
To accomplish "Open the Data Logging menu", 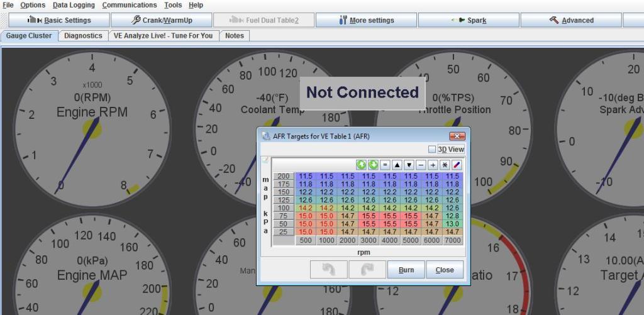I will pyautogui.click(x=74, y=5).
